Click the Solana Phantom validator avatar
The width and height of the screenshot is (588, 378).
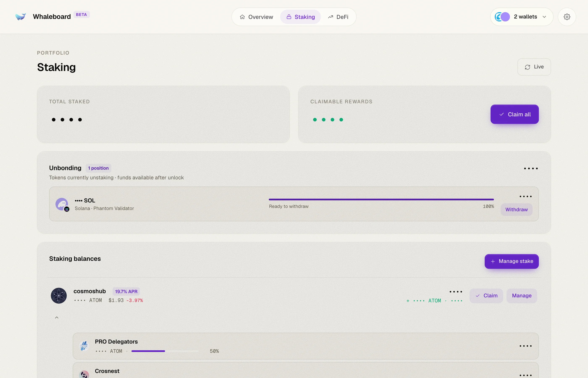click(x=62, y=205)
